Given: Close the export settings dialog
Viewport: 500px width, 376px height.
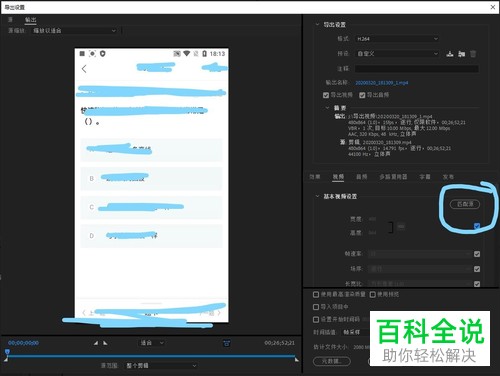Looking at the screenshot, I should click(493, 7).
